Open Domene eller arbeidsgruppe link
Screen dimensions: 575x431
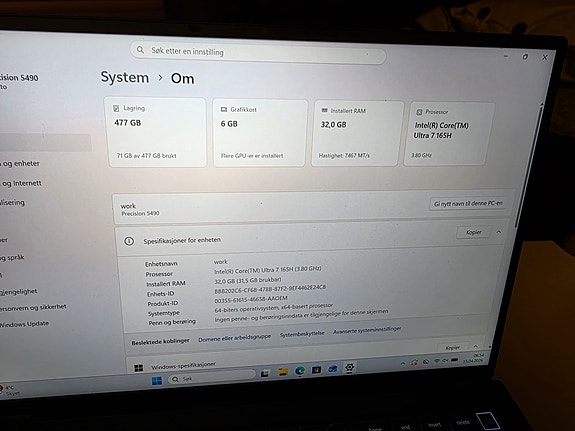pyautogui.click(x=235, y=338)
